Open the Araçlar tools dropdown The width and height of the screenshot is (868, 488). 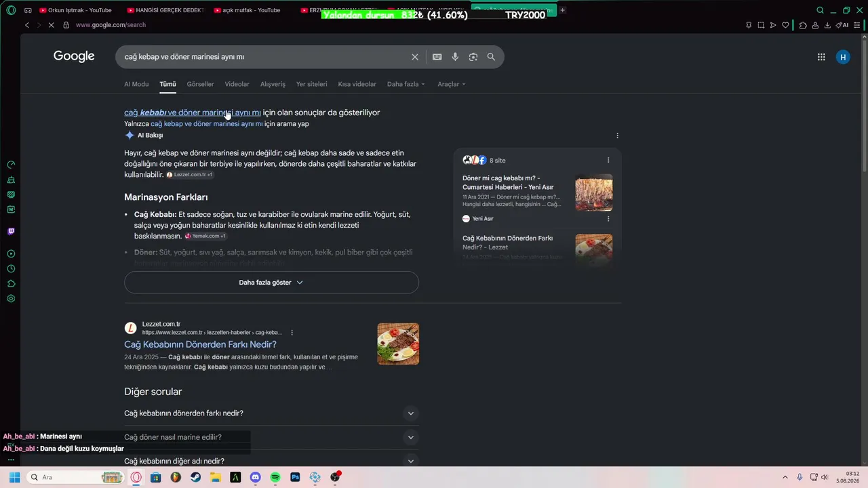[x=452, y=84]
